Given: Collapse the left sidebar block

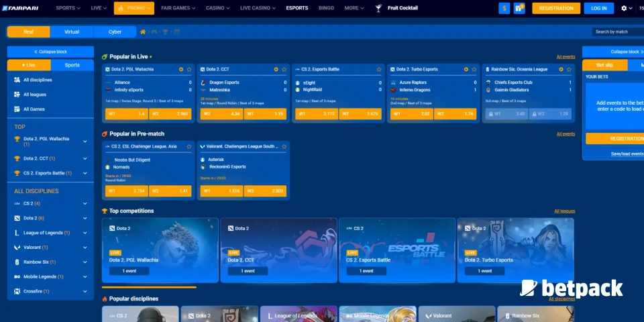Looking at the screenshot, I should (x=50, y=52).
